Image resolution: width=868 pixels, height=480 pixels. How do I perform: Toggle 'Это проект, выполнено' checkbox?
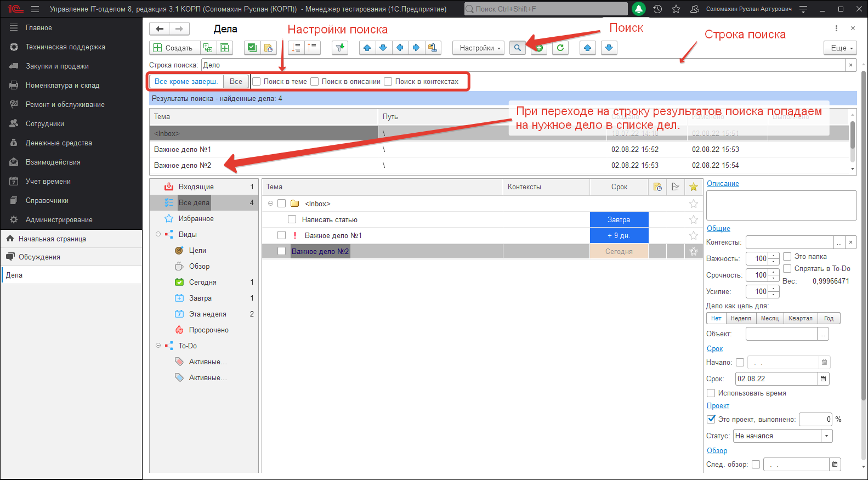tap(711, 419)
